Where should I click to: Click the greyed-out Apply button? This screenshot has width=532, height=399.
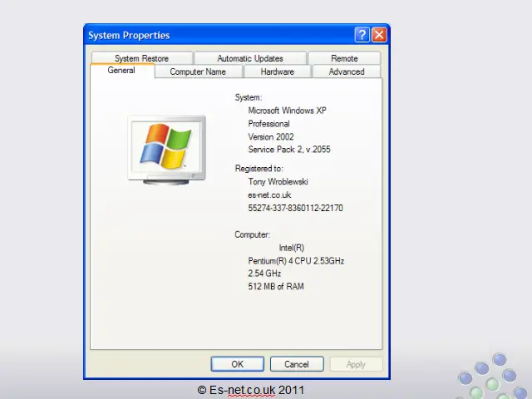[x=356, y=364]
